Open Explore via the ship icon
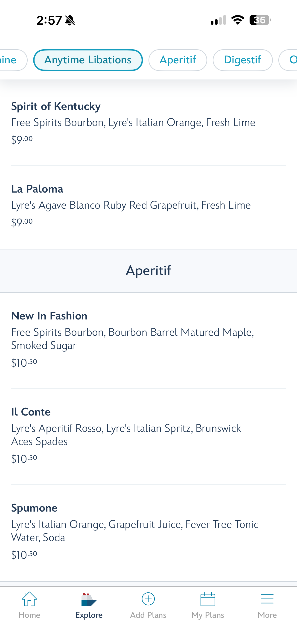Image resolution: width=297 pixels, height=644 pixels. click(89, 599)
